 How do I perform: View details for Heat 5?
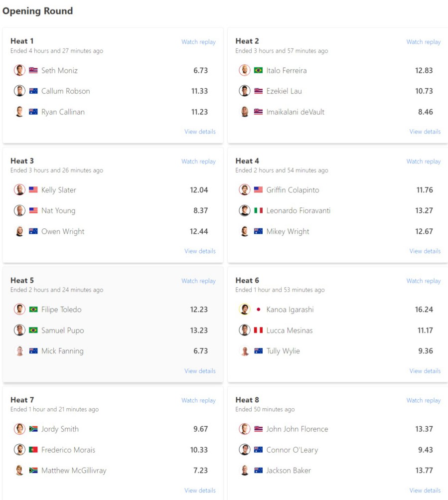click(x=200, y=371)
